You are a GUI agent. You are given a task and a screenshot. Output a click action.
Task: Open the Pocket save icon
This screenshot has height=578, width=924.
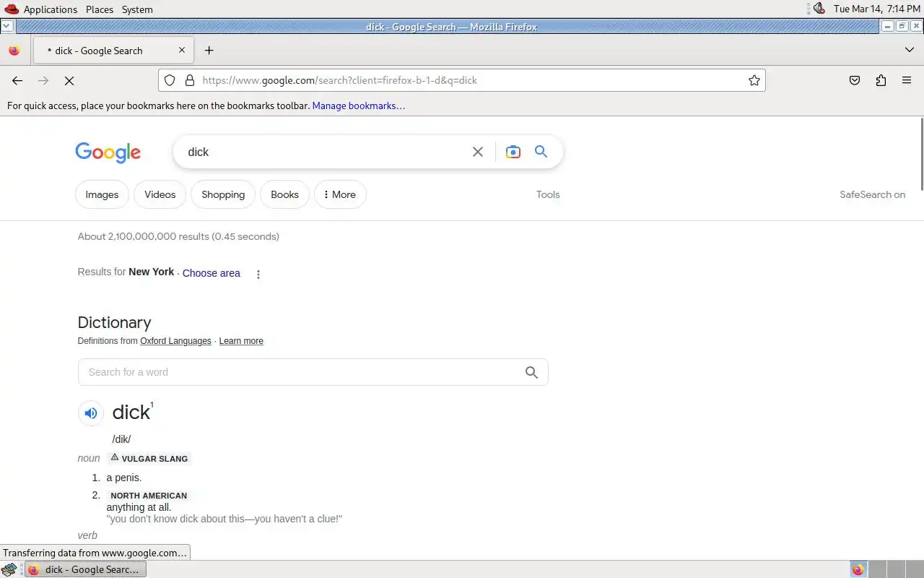tap(855, 80)
